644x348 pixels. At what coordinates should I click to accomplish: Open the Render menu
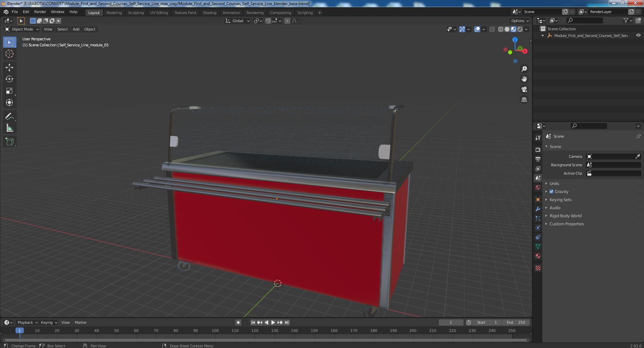(40, 12)
